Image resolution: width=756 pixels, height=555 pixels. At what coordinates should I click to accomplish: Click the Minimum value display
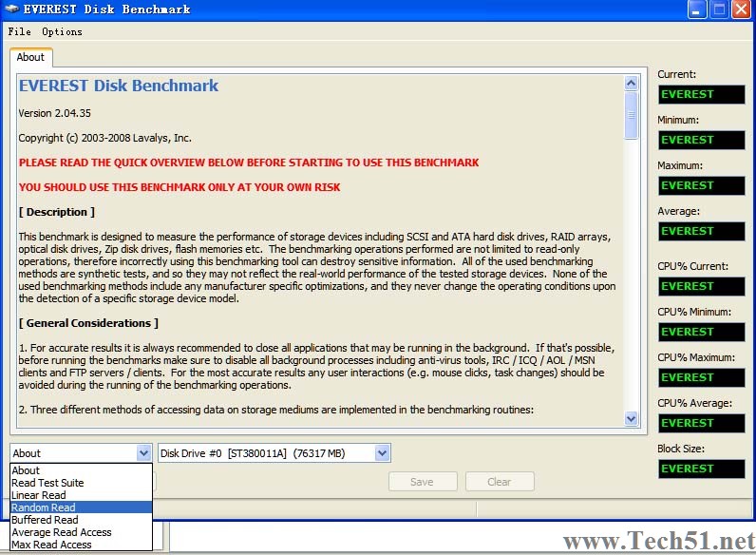[702, 140]
